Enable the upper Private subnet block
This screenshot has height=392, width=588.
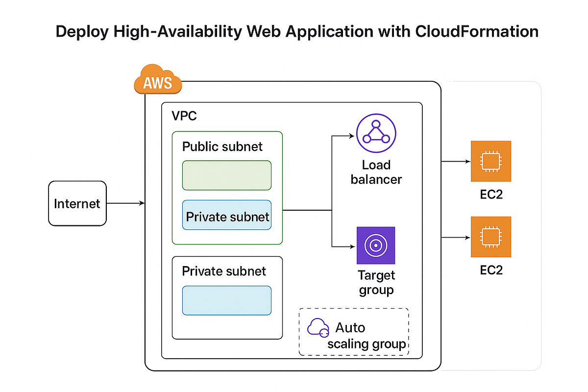227,216
